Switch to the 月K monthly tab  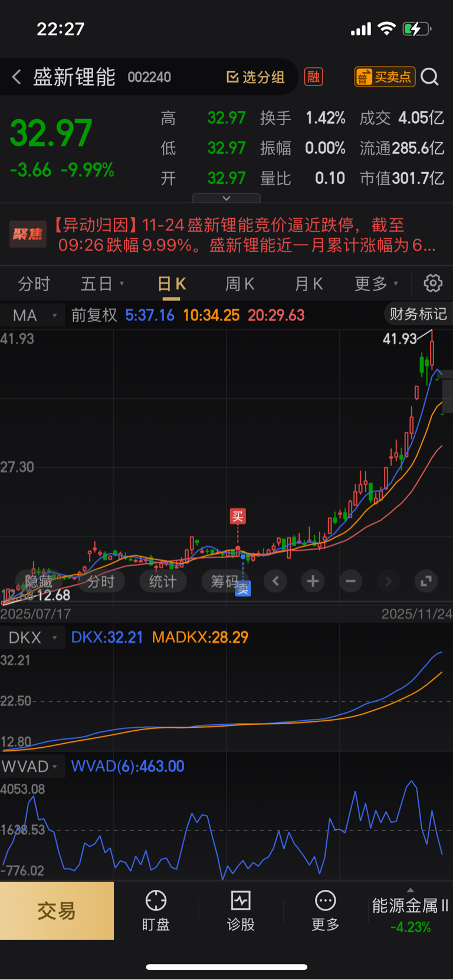[x=308, y=284]
